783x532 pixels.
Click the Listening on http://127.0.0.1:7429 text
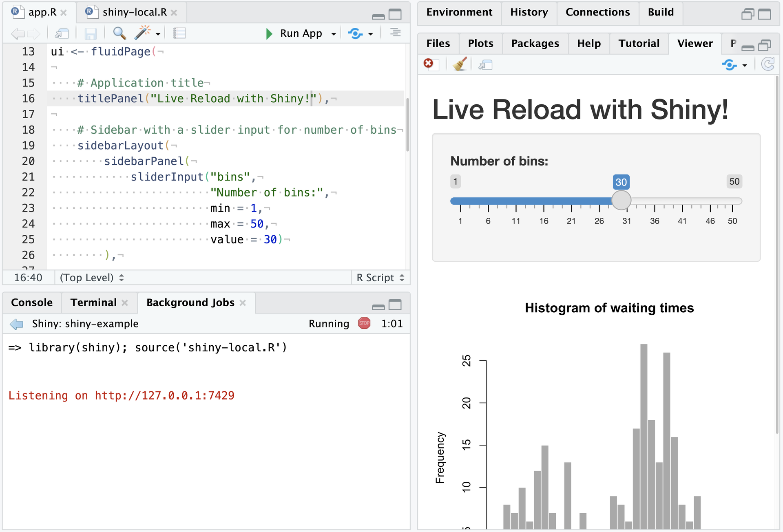click(121, 395)
